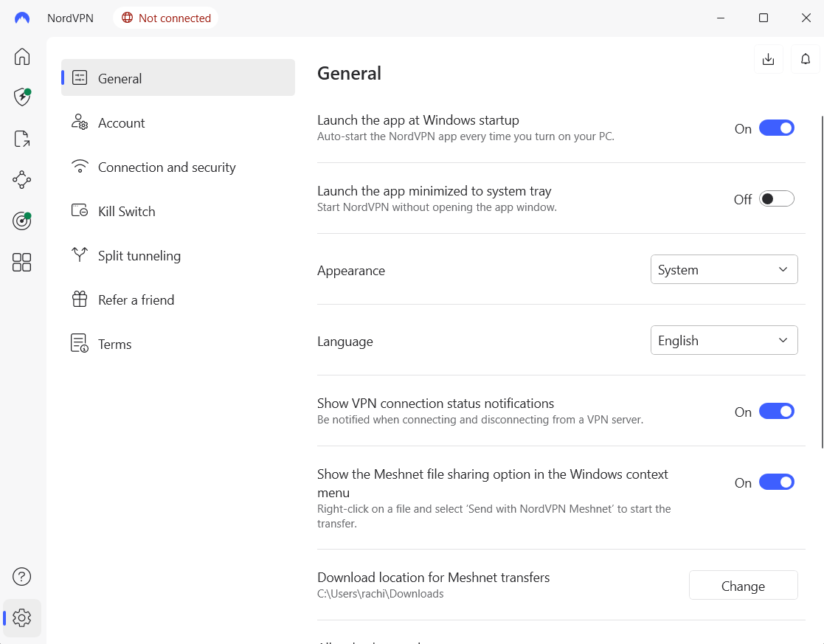Image resolution: width=824 pixels, height=644 pixels.
Task: Expand the Appearance dropdown
Action: click(724, 270)
